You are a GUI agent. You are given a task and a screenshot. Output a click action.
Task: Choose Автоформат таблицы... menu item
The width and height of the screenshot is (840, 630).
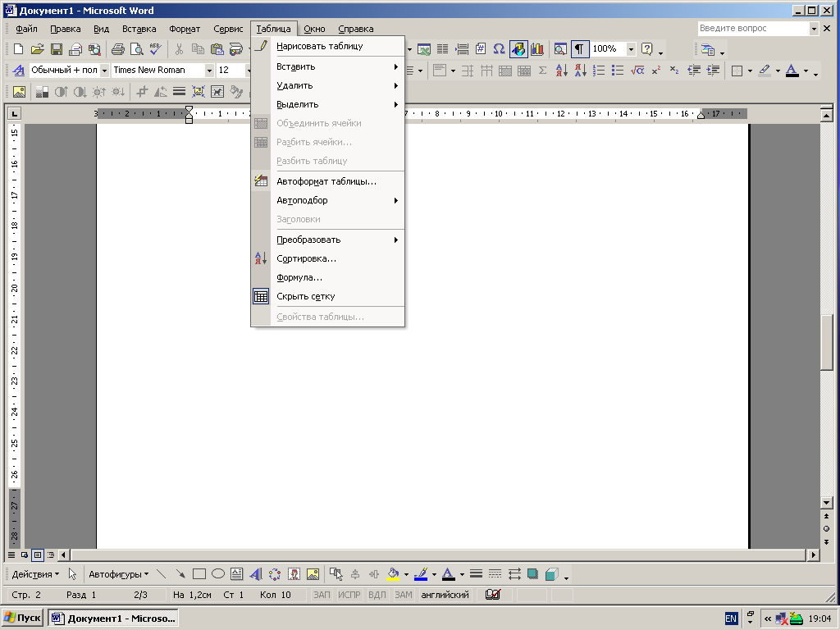(x=327, y=181)
